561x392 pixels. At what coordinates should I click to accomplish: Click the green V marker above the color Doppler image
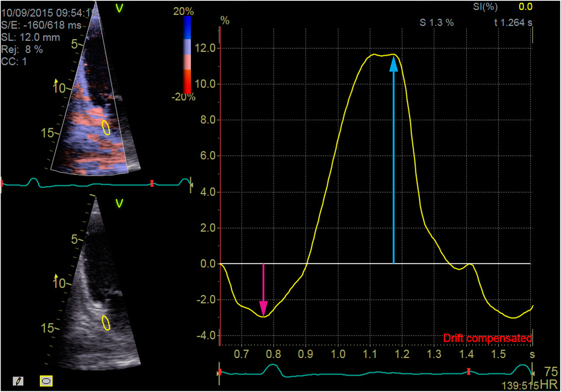click(119, 7)
